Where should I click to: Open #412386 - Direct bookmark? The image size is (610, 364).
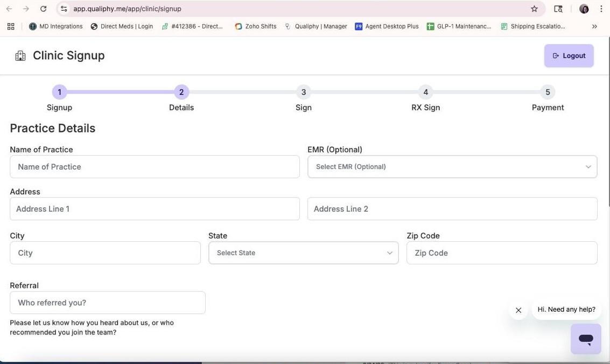[192, 26]
